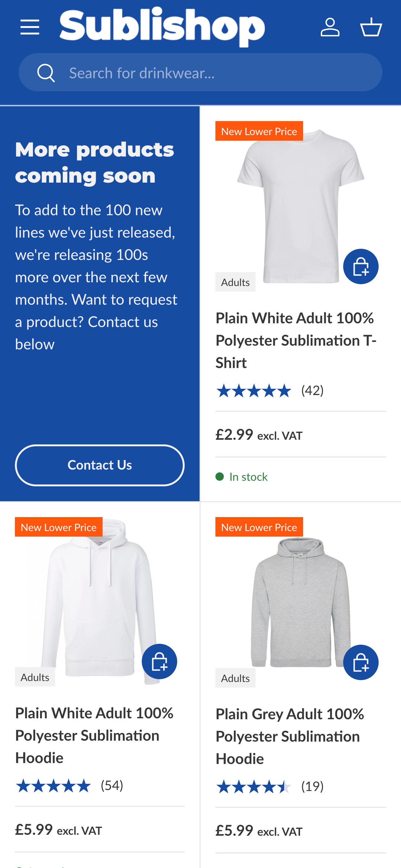Open the Plain White Hoodie product title
Image resolution: width=401 pixels, height=868 pixels.
click(x=94, y=735)
